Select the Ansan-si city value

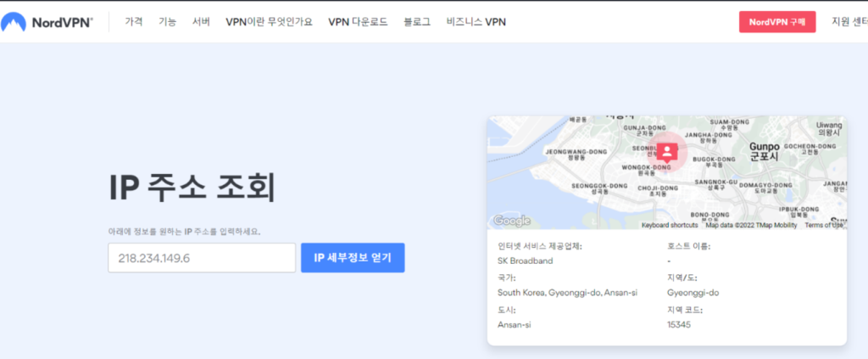(x=515, y=325)
